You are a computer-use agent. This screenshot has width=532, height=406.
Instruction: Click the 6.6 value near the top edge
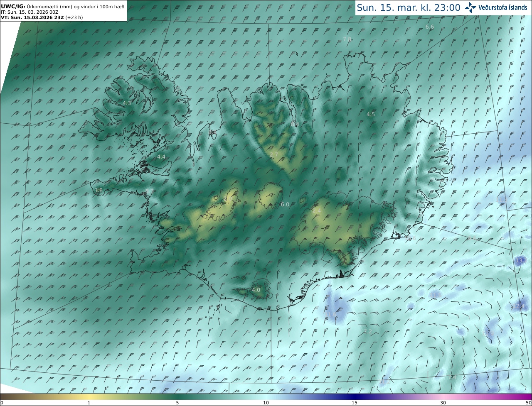coord(430,27)
